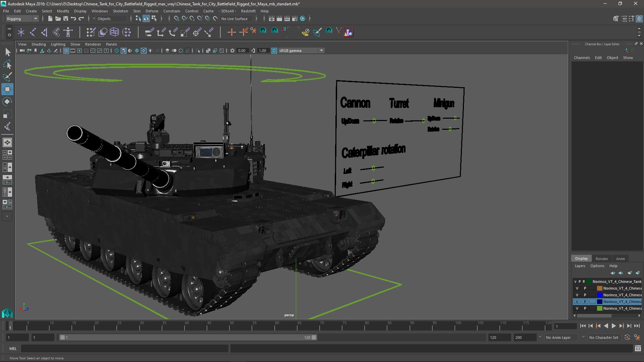The height and width of the screenshot is (362, 644).
Task: Toggle auto keyframe button near Character Set
Action: [627, 338]
